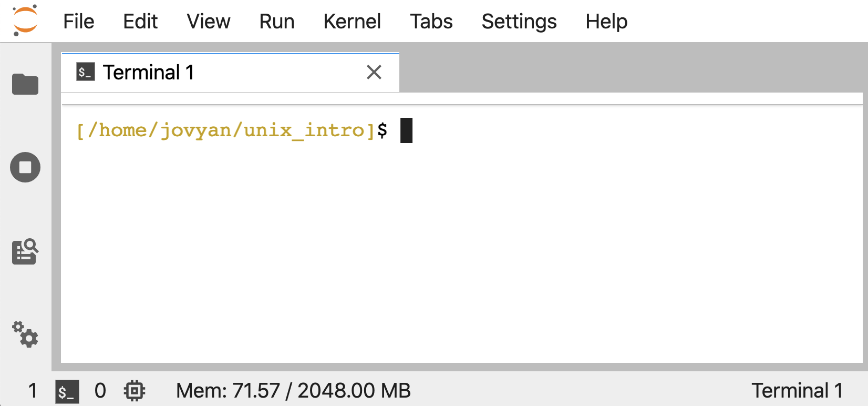Open the Settings menu
Screen dimensions: 868x406
[519, 22]
